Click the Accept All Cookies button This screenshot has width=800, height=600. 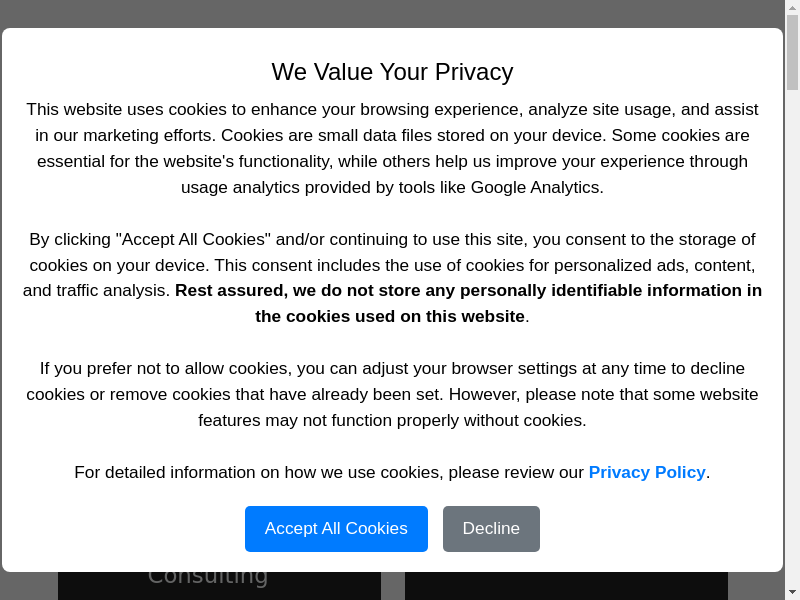[336, 528]
